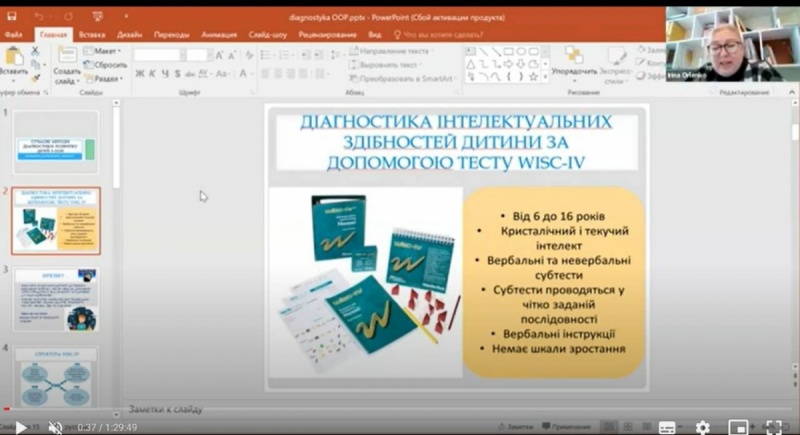Open the video player settings gear
Image resolution: width=800 pixels, height=435 pixels.
tap(702, 427)
